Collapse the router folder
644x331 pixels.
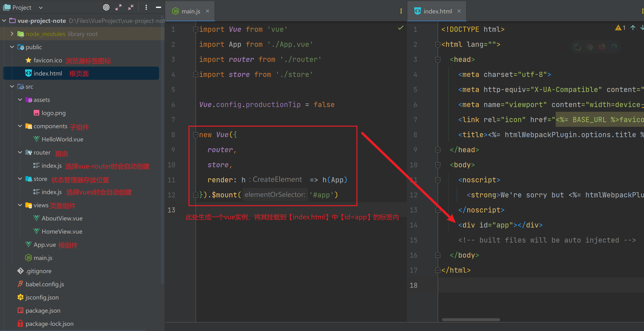tap(20, 152)
